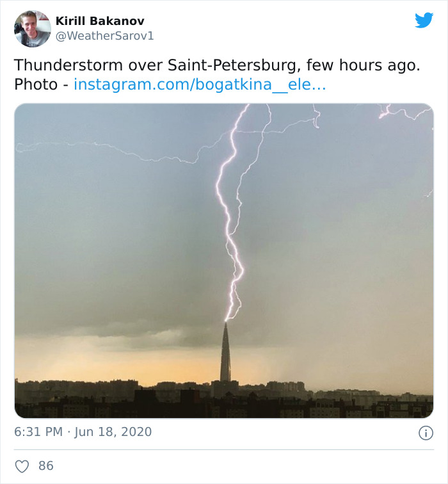
Task: Open the @WeatherSarov1 handle
Action: coord(104,36)
